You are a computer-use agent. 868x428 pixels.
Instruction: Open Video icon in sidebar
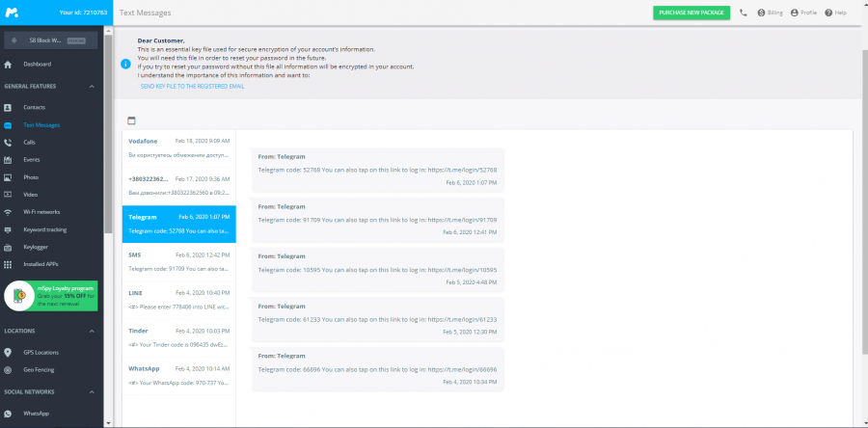tap(8, 195)
